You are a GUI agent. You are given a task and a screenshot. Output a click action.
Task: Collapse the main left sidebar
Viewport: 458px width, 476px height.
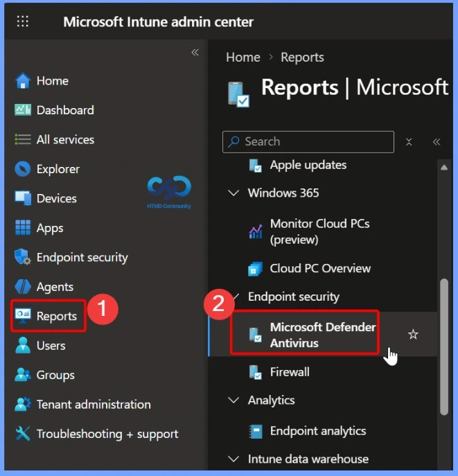pyautogui.click(x=195, y=52)
